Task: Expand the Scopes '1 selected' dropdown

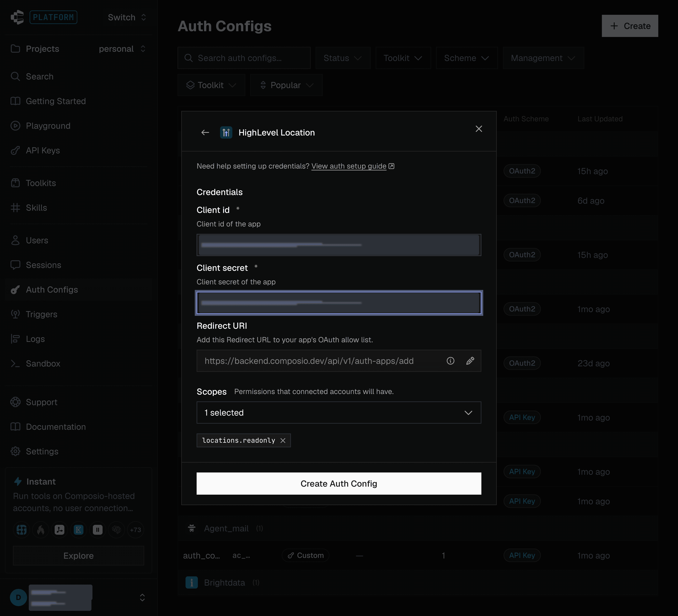Action: (339, 412)
